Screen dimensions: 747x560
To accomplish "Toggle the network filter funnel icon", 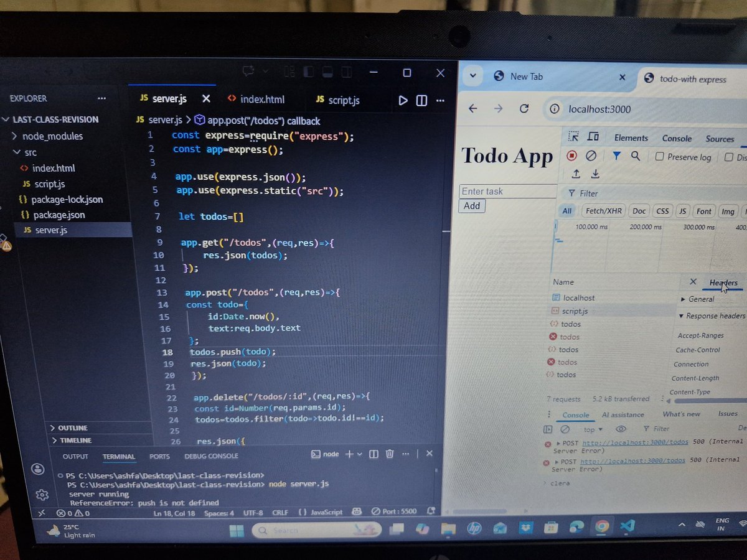I will pyautogui.click(x=616, y=156).
